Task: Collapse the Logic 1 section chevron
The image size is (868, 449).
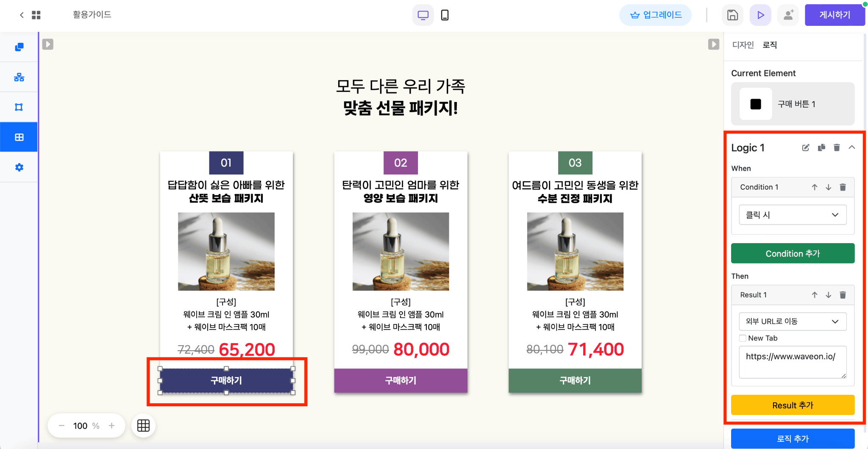Action: (x=852, y=147)
